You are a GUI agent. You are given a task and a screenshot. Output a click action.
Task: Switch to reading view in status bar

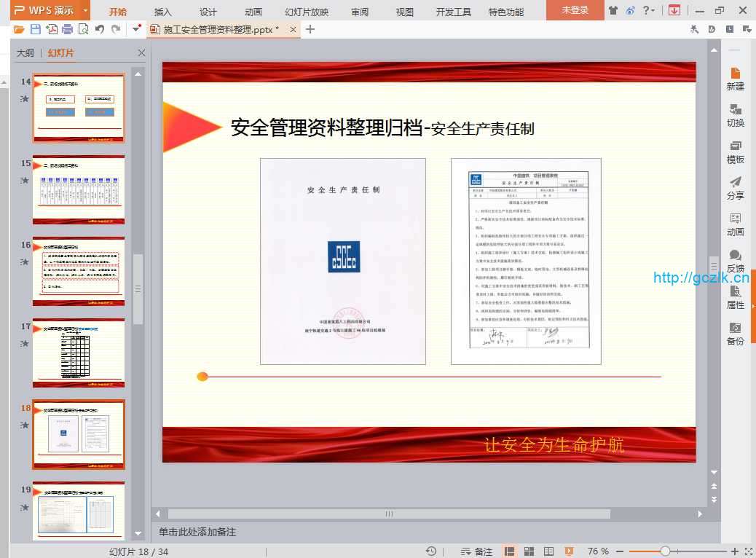548,551
